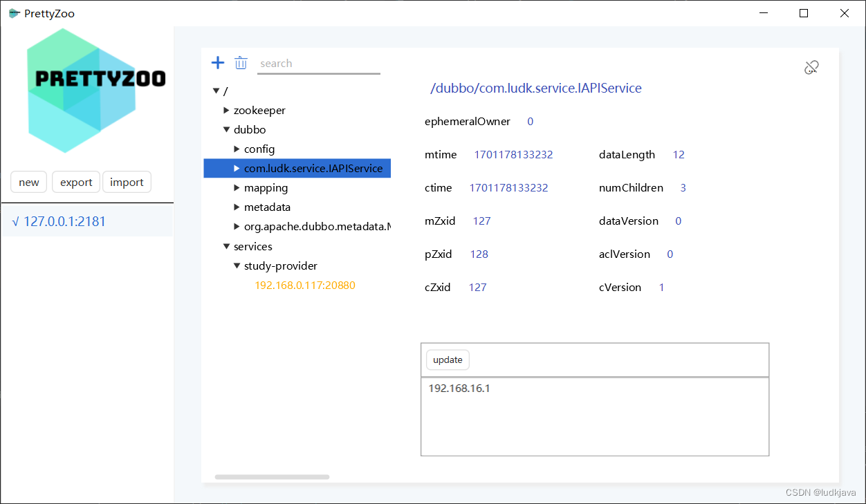Viewport: 866px width, 504px height.
Task: Click the update button
Action: point(448,360)
